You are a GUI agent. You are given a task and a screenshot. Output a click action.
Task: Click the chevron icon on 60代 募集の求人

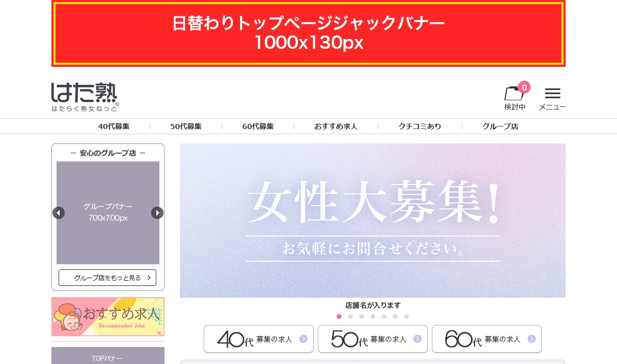click(x=532, y=339)
